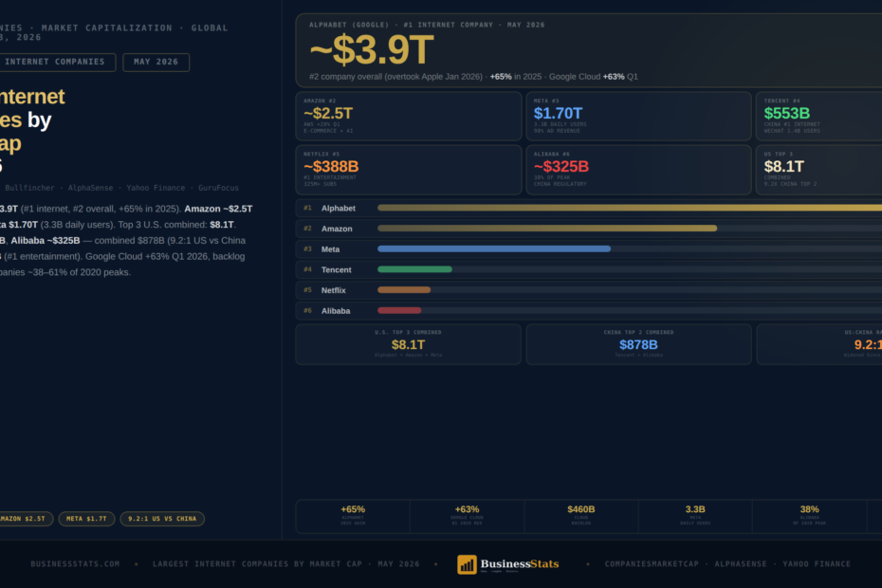Click the Netflix row label in chart
The width and height of the screenshot is (882, 588).
pyautogui.click(x=333, y=290)
